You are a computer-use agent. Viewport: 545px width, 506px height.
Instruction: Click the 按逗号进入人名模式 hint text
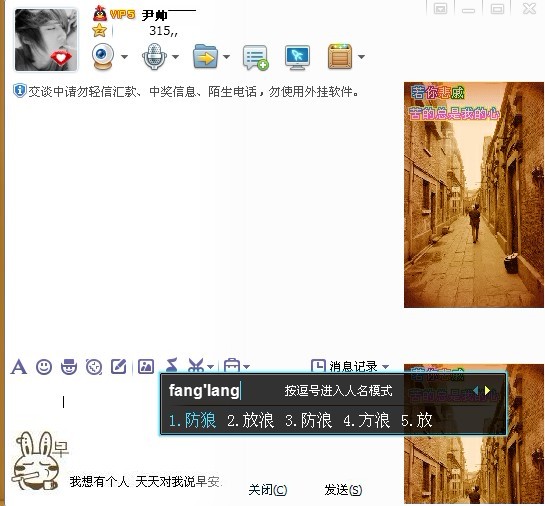click(338, 391)
